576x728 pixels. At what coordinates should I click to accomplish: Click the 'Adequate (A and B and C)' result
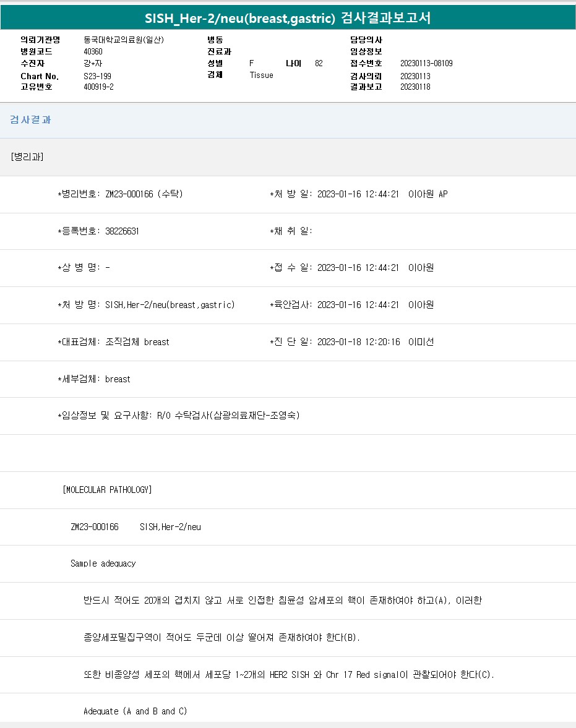(135, 711)
